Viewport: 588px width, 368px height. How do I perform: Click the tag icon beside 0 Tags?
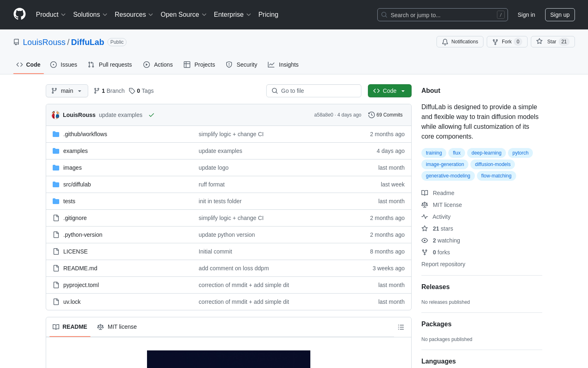tap(132, 91)
